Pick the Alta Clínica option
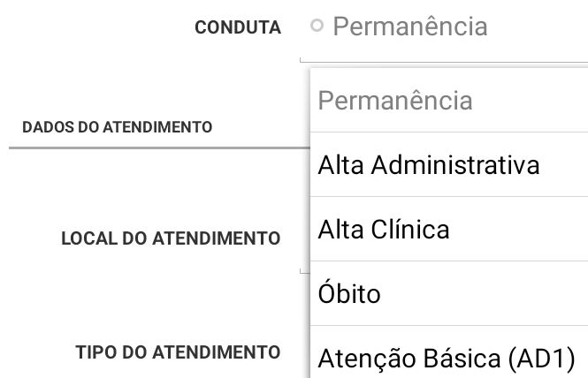Screen dimensions: 588x378 (449, 229)
